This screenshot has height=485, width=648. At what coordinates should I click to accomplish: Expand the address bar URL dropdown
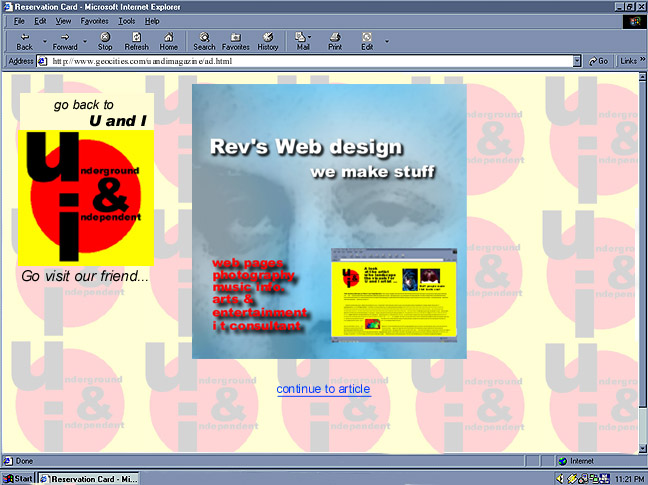point(577,61)
